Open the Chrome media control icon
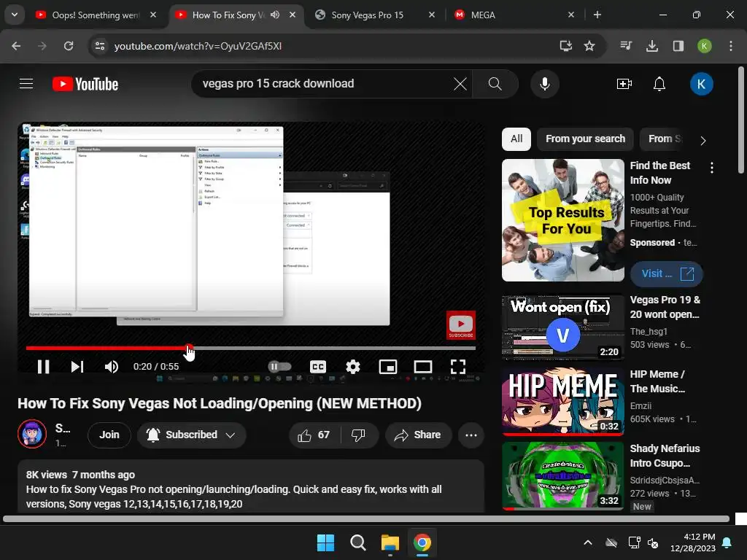 tap(626, 46)
